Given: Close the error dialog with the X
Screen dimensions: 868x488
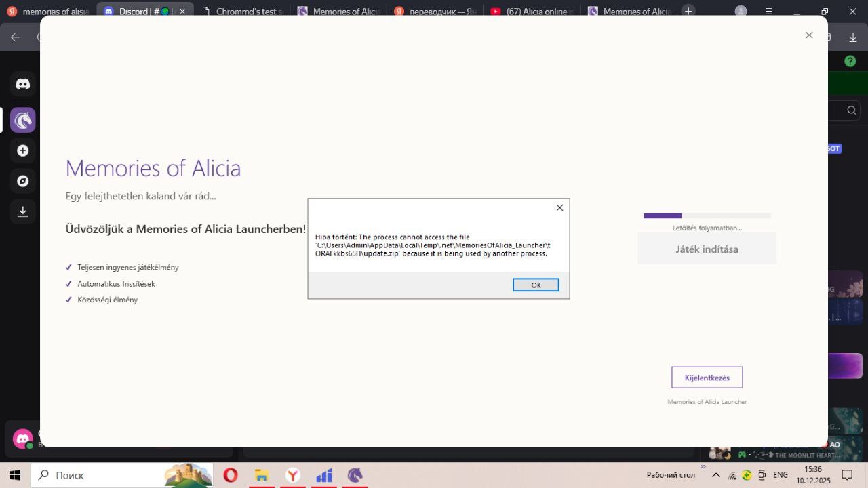Looking at the screenshot, I should [x=559, y=208].
